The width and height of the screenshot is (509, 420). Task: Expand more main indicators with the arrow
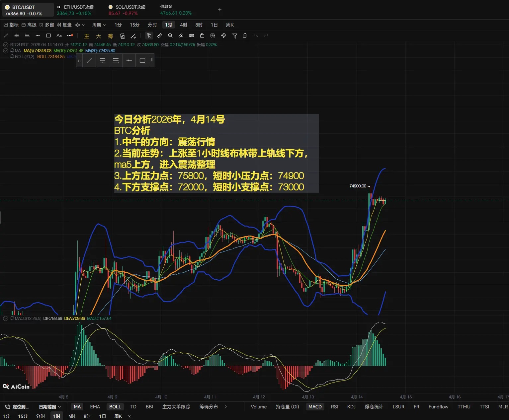click(x=226, y=407)
